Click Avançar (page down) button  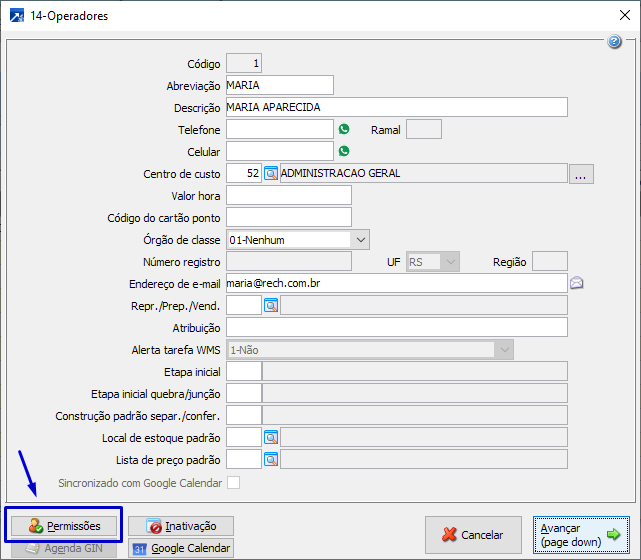tap(581, 534)
